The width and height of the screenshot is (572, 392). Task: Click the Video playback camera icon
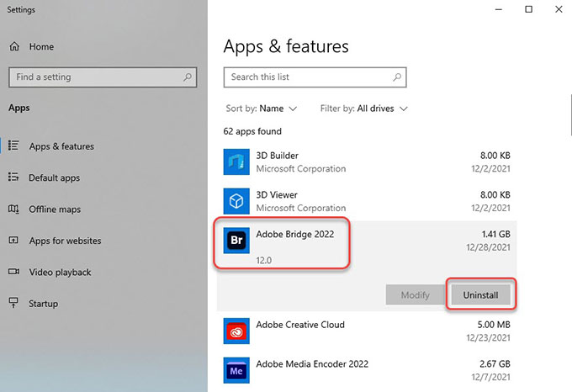coord(13,272)
